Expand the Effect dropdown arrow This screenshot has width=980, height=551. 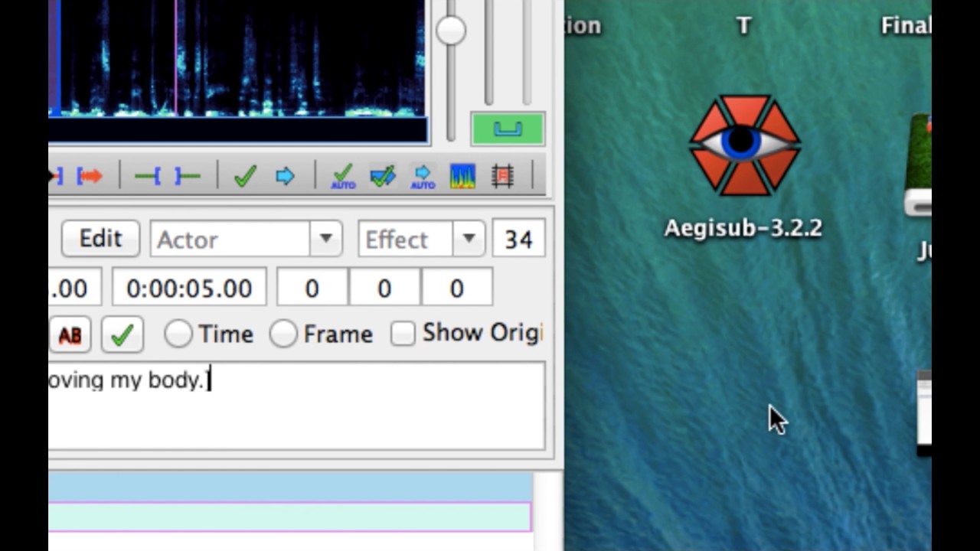click(469, 239)
